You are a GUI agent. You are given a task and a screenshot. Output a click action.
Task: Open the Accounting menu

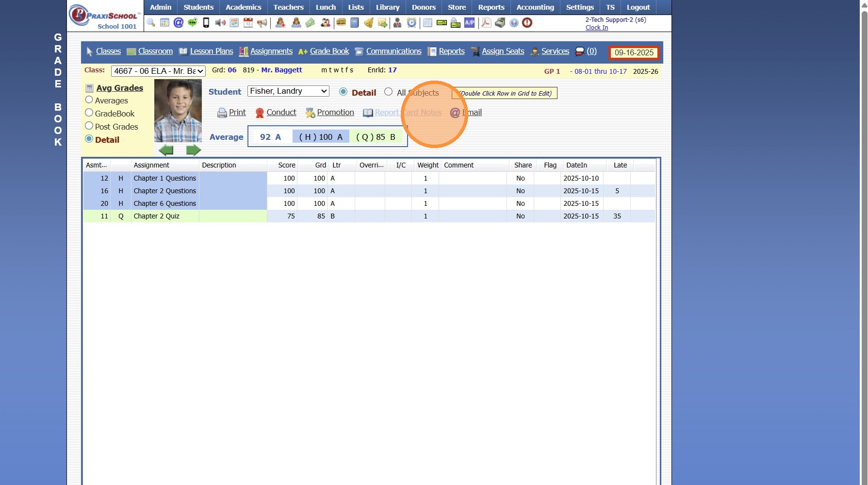pos(535,7)
